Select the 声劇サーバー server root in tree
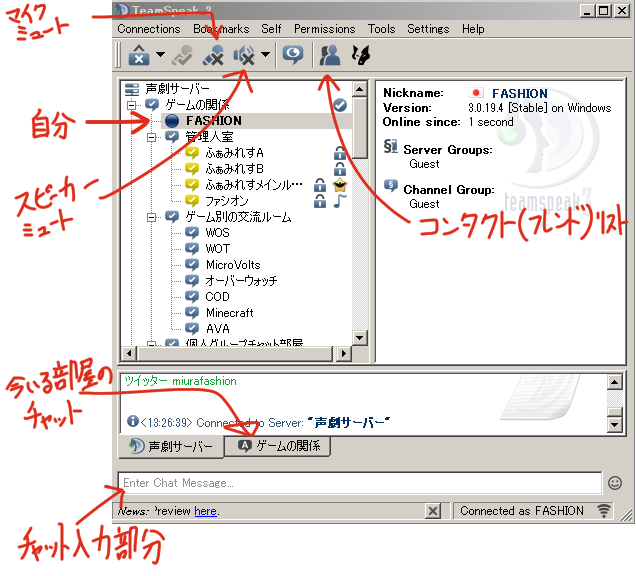This screenshot has height=576, width=636. [177, 88]
